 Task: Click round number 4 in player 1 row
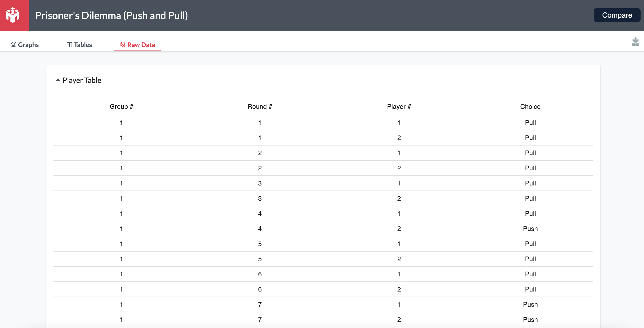coord(260,213)
